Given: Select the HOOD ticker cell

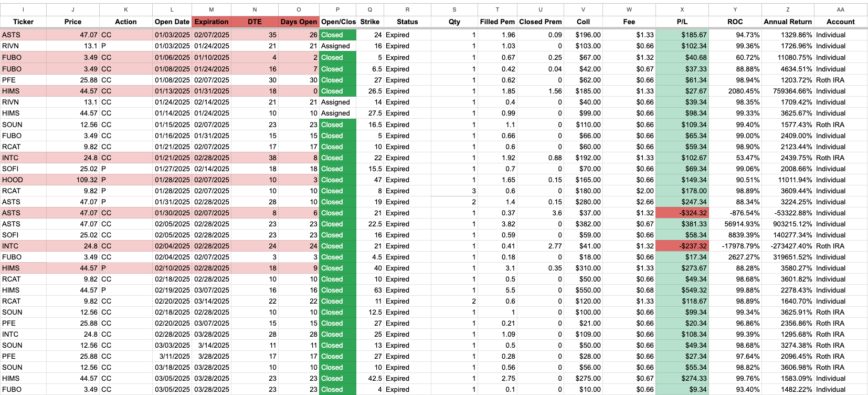Looking at the screenshot, I should pyautogui.click(x=23, y=180).
